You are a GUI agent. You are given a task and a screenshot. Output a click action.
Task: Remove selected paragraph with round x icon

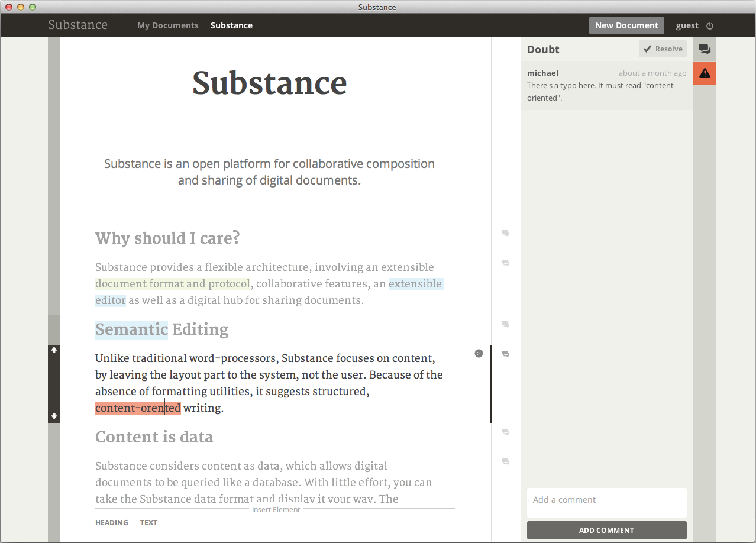click(479, 353)
